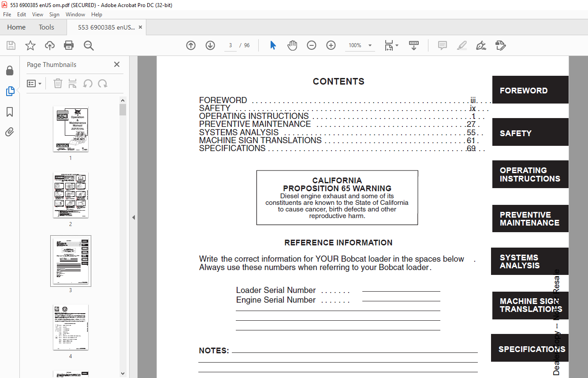The height and width of the screenshot is (378, 588).
Task: Open the File menu
Action: (7, 15)
